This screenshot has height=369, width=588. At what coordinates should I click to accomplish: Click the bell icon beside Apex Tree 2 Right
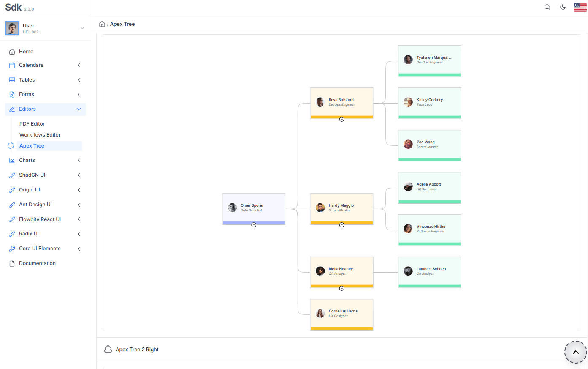[108, 350]
